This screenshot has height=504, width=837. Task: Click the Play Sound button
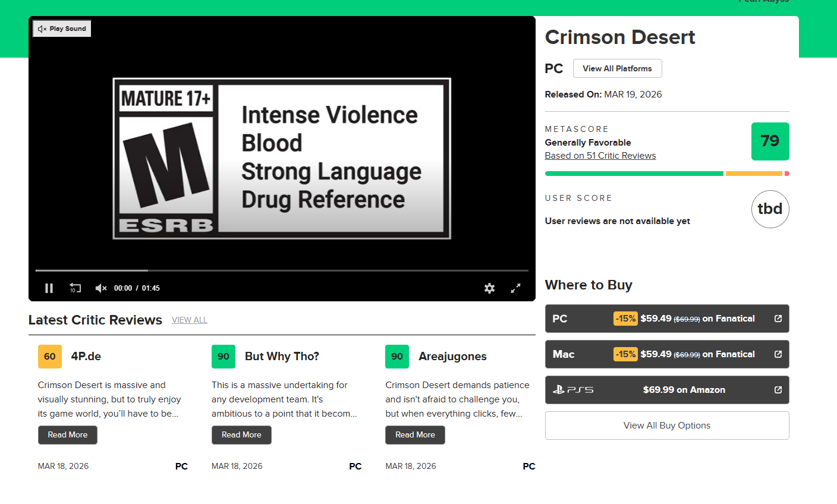pos(62,29)
